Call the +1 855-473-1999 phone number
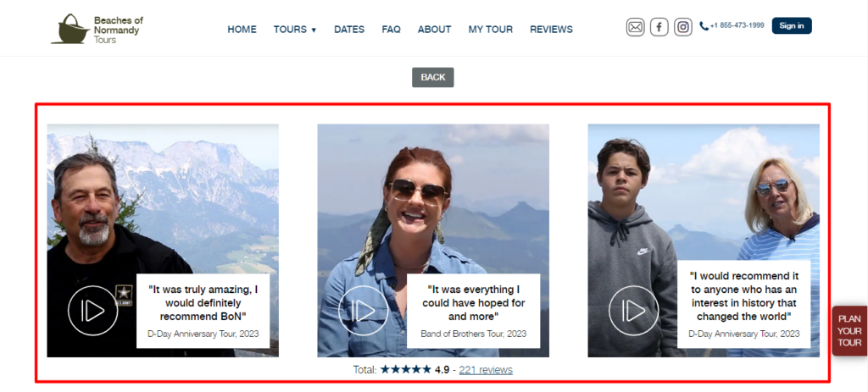The width and height of the screenshot is (868, 392). 737,26
